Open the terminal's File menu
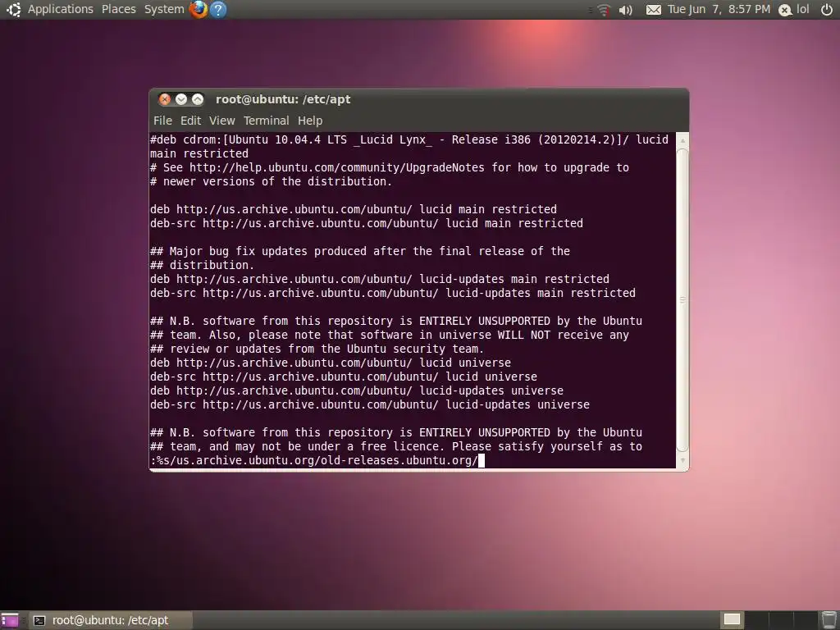Screen dimensions: 840x630 163,121
